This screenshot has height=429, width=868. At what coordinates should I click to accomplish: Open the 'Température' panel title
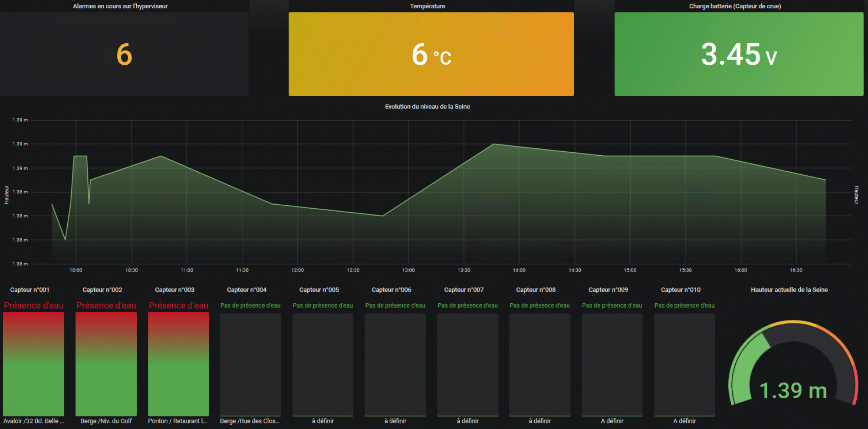point(427,6)
